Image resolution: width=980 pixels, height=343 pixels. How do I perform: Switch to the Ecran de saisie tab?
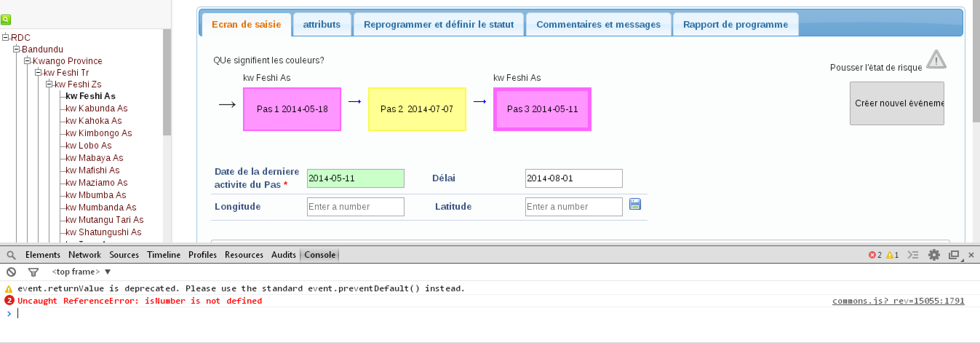[247, 24]
